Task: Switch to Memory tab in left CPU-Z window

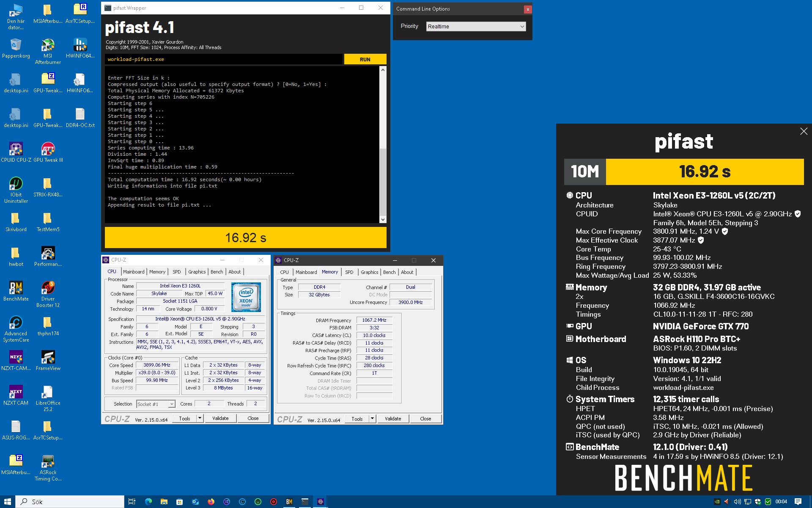Action: pos(157,272)
